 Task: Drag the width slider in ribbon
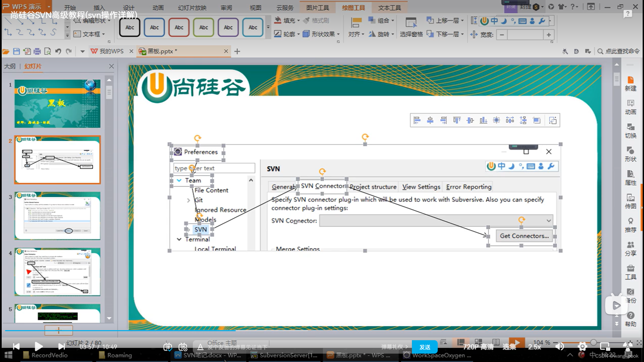pos(526,35)
